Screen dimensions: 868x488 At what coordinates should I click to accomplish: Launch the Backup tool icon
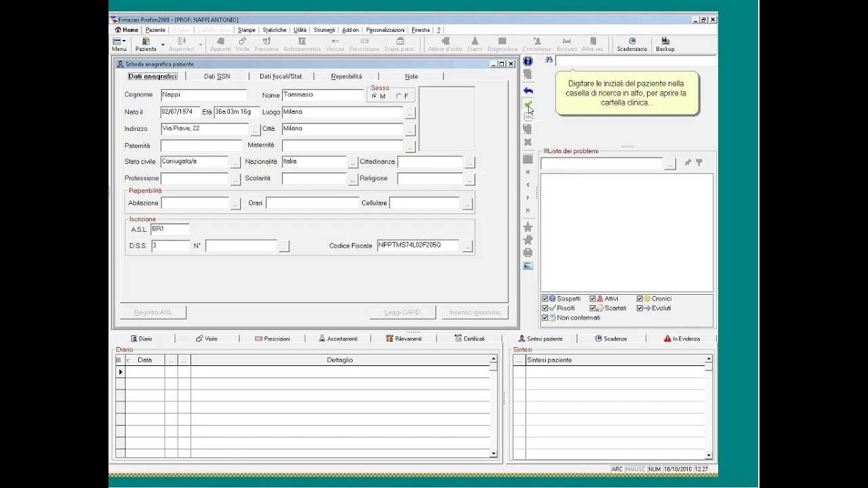point(665,45)
